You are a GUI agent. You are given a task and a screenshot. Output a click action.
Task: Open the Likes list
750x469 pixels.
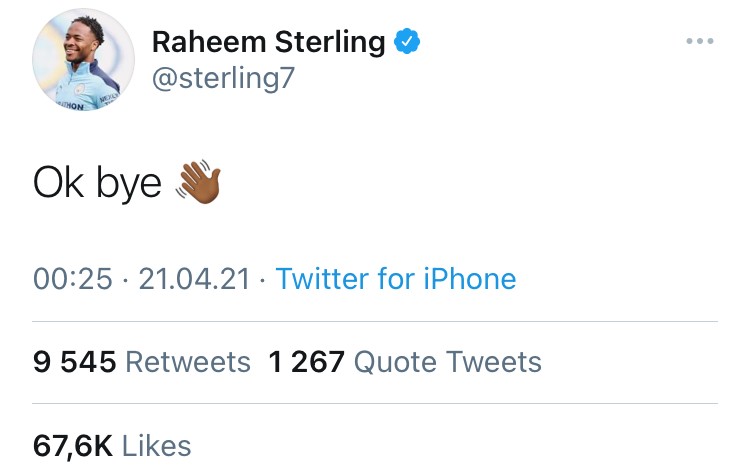pyautogui.click(x=157, y=445)
